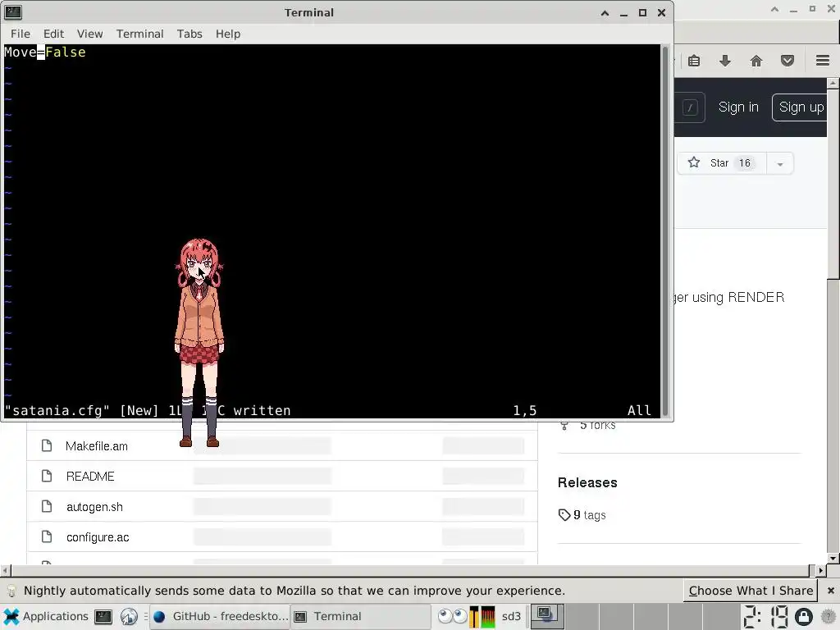The height and width of the screenshot is (630, 840).
Task: Open the Makefile.am file link
Action: tap(97, 446)
